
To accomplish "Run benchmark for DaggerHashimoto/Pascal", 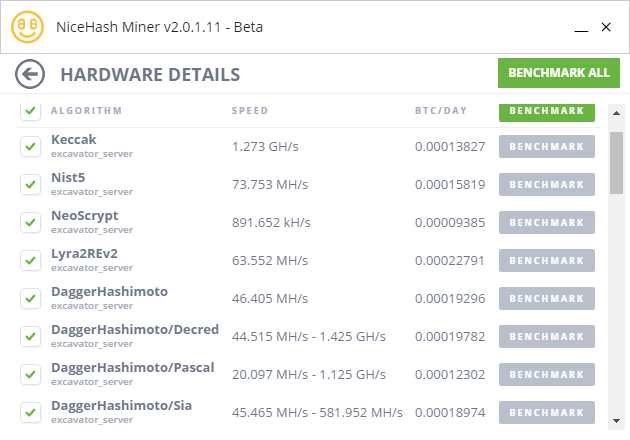I will pos(546,374).
